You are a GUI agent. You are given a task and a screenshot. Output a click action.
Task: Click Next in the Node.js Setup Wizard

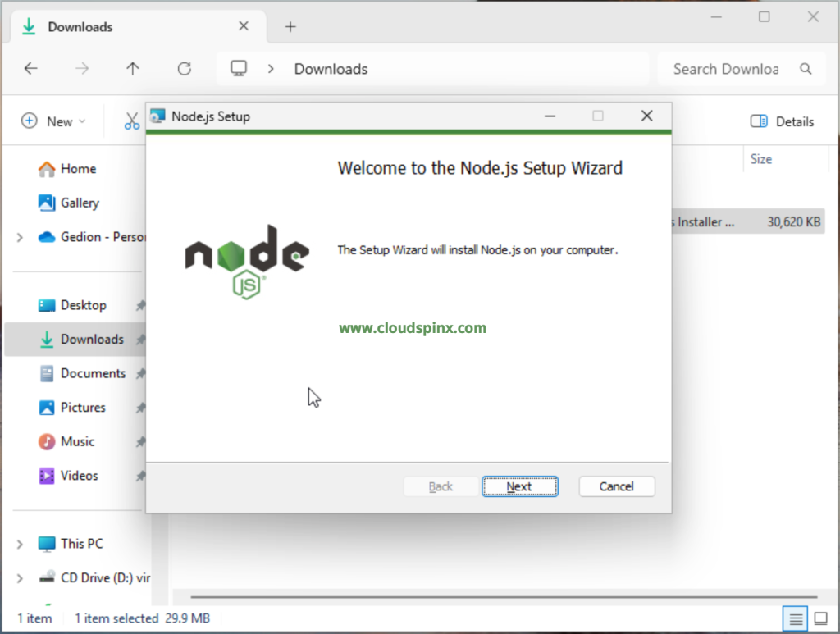[x=520, y=486]
